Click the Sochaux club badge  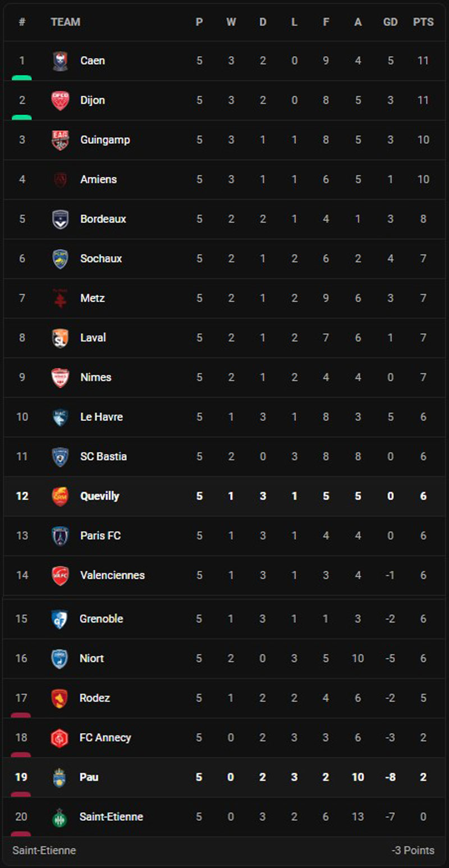tap(60, 259)
